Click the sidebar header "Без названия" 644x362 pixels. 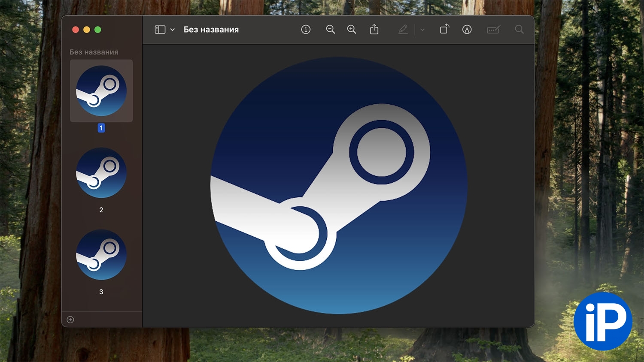pyautogui.click(x=94, y=52)
